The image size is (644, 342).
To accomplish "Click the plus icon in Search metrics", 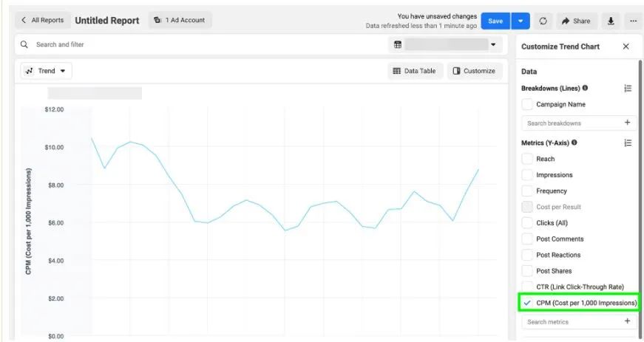I will [627, 321].
